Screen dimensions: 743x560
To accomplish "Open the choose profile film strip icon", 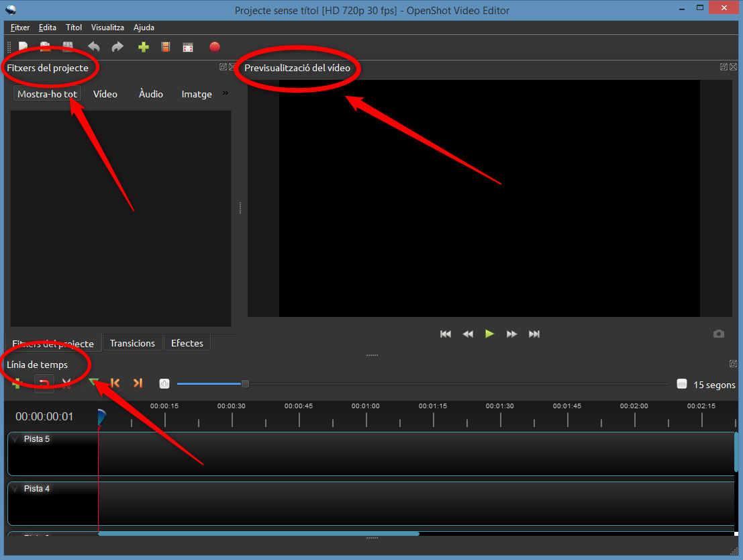I will tap(166, 47).
